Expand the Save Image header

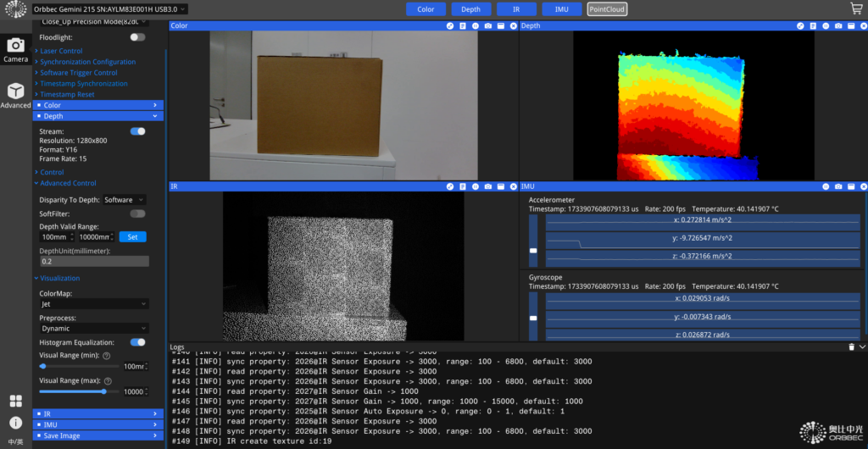(98, 435)
